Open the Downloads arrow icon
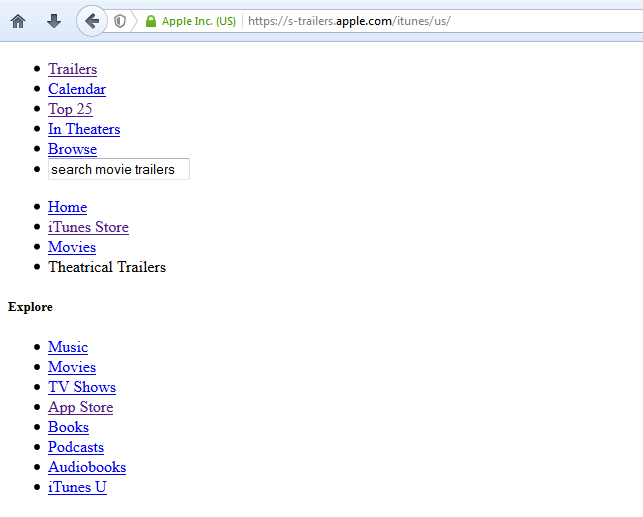Screen dimensions: 643x517 [x=54, y=21]
